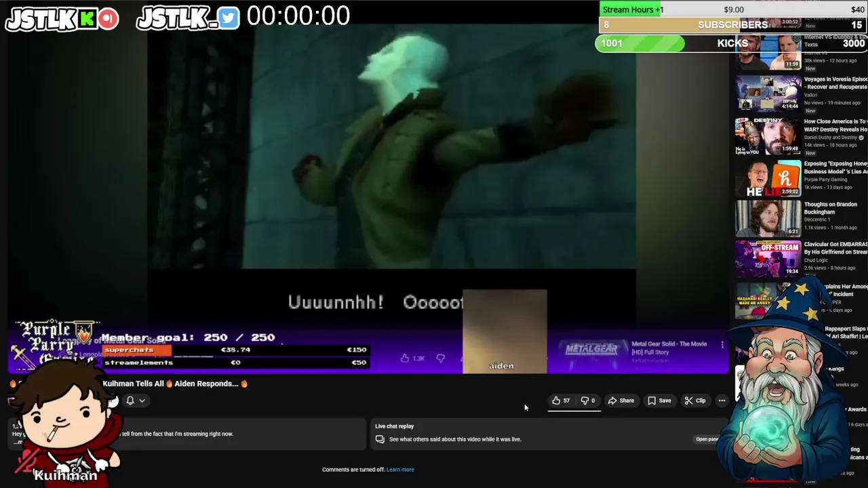Image resolution: width=868 pixels, height=488 pixels.
Task: Click the live chat replay speech-bubble icon
Action: pos(380,439)
